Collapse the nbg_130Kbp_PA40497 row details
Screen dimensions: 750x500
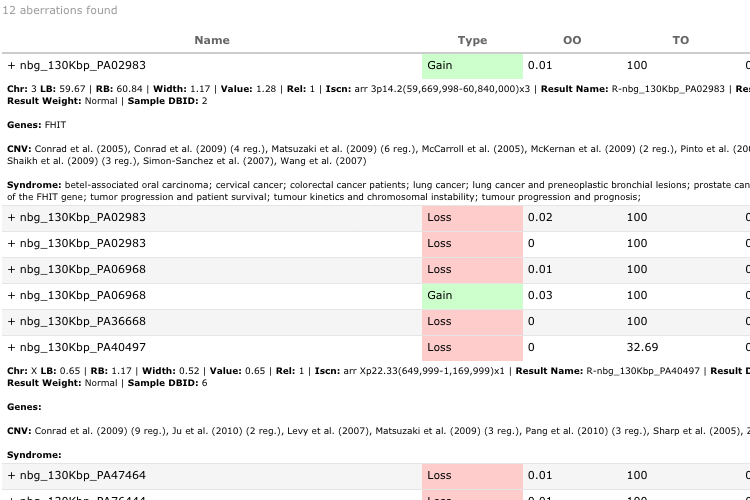coord(11,348)
